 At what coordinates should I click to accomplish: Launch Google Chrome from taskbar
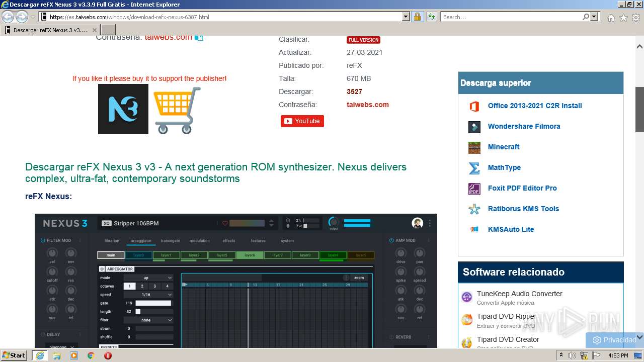pyautogui.click(x=91, y=355)
